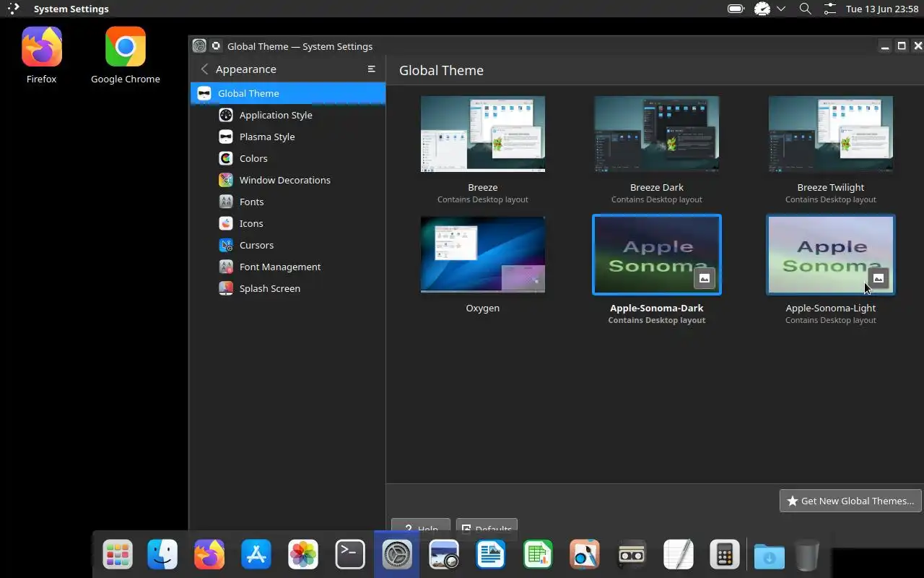Viewport: 924px width, 578px height.
Task: Open the screenshot tool in dock
Action: pos(444,555)
